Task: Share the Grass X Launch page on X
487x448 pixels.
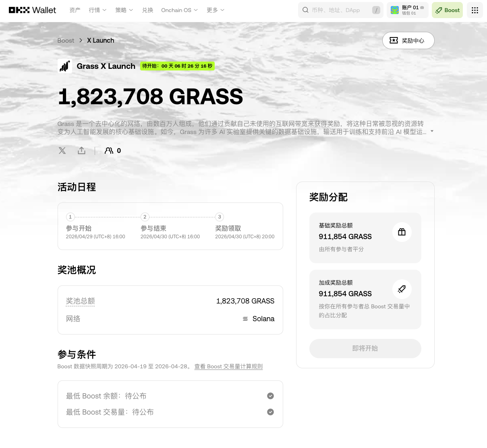Action: (x=62, y=151)
